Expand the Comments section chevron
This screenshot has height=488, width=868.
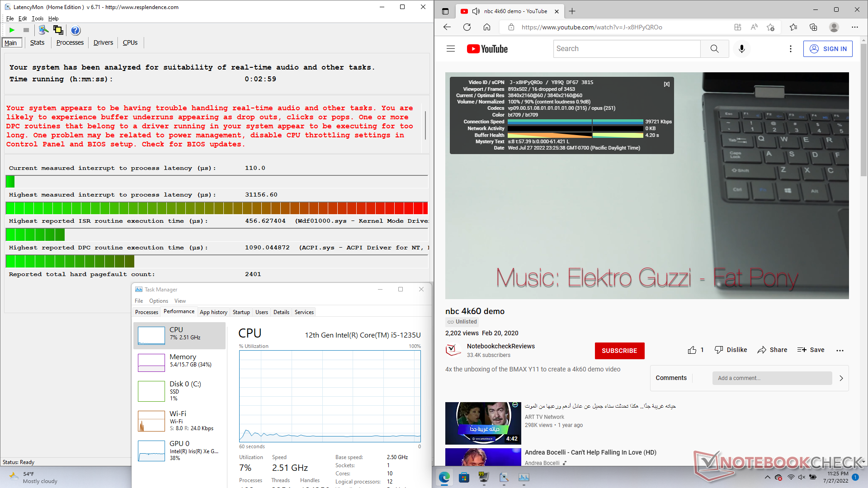[841, 378]
